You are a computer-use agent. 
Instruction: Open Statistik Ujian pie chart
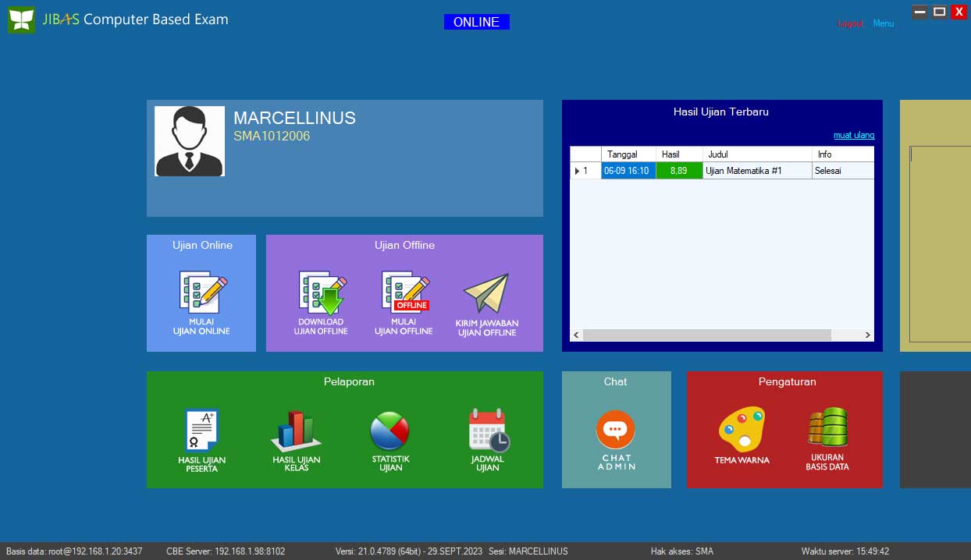[390, 440]
